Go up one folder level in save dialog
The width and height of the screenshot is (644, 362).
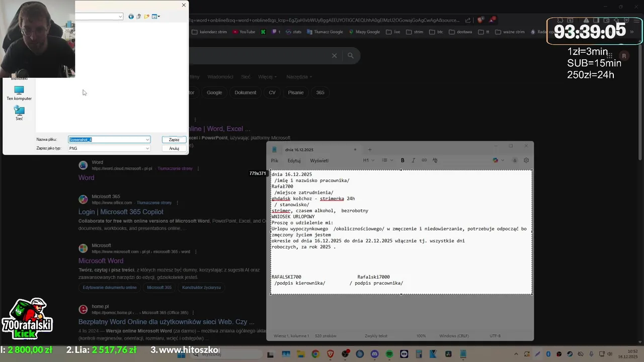click(x=139, y=17)
